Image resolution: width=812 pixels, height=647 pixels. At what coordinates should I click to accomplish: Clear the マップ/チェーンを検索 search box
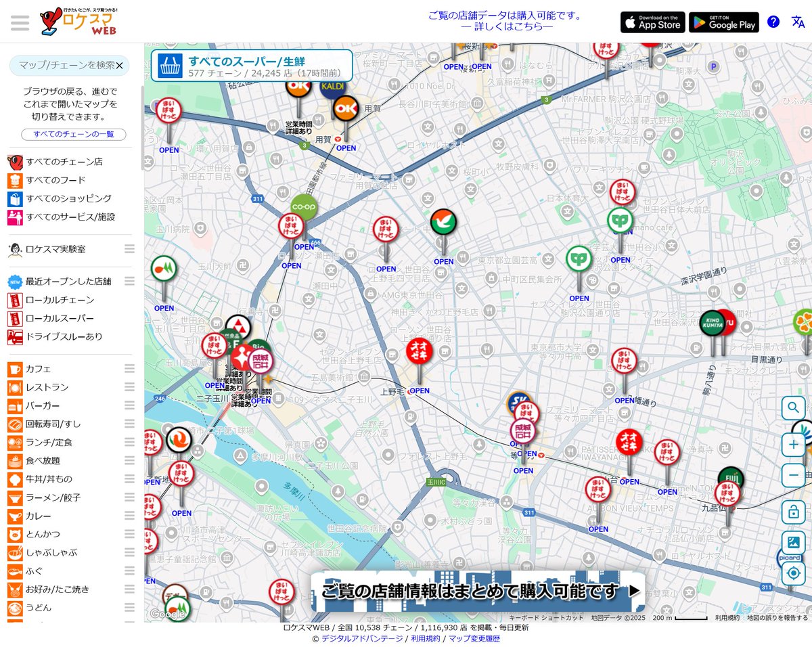click(120, 66)
